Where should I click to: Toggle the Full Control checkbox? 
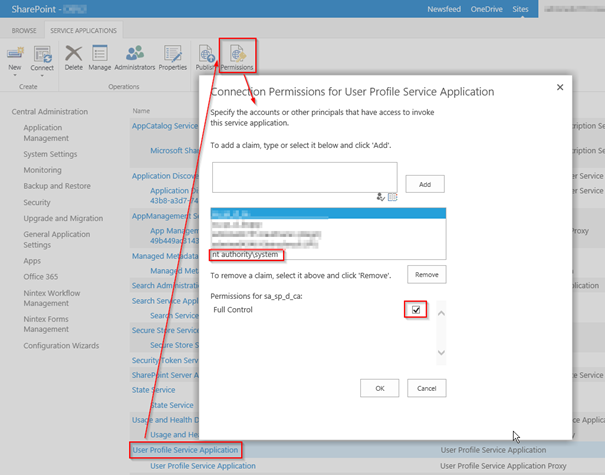(417, 310)
